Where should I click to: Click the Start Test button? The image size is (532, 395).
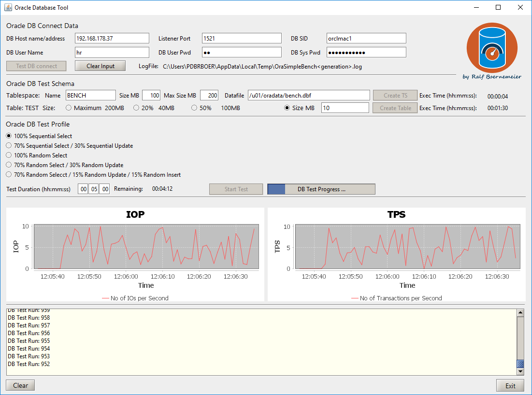(x=236, y=189)
